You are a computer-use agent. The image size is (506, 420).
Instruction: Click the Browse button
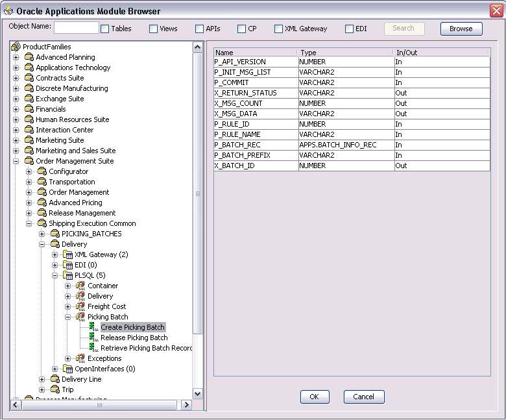[461, 29]
